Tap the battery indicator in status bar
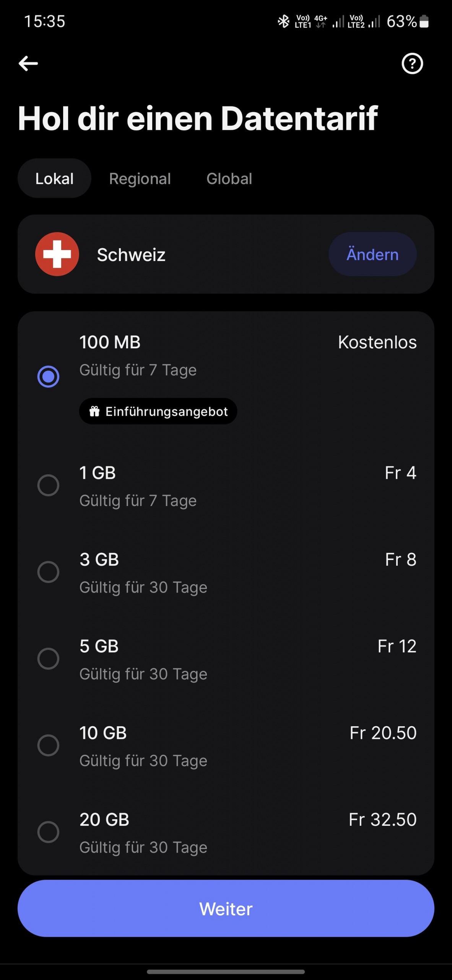This screenshot has width=452, height=980. [x=424, y=21]
